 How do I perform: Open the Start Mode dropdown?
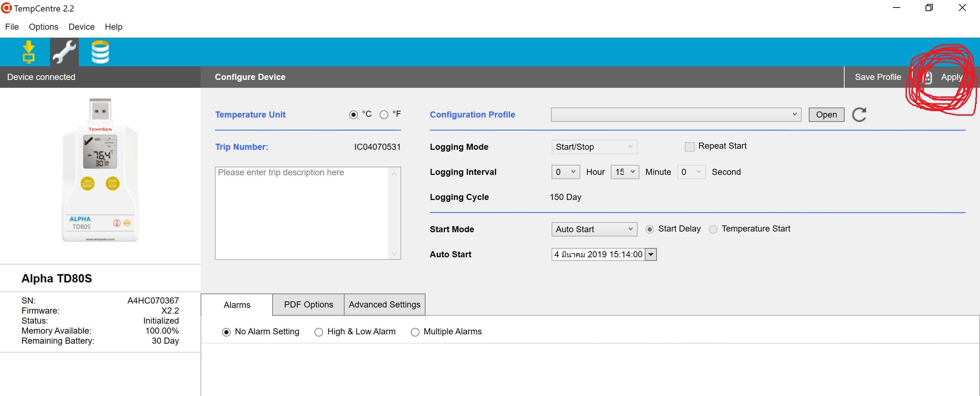click(x=594, y=229)
